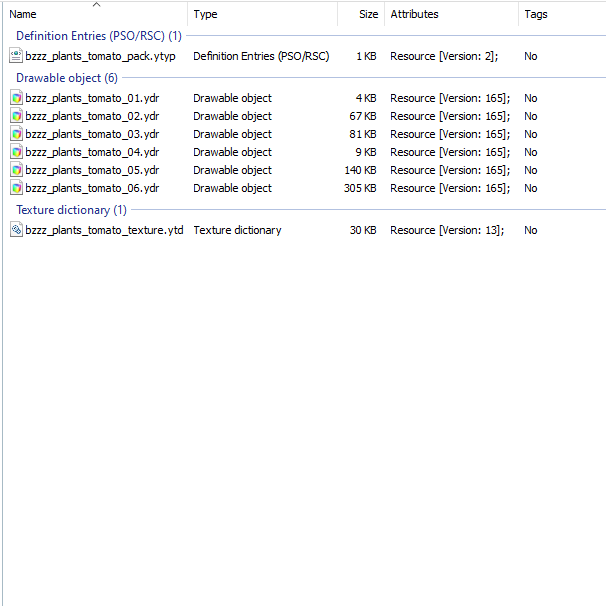
Task: Collapse the Texture dictionary (1) group header
Action: 71,210
